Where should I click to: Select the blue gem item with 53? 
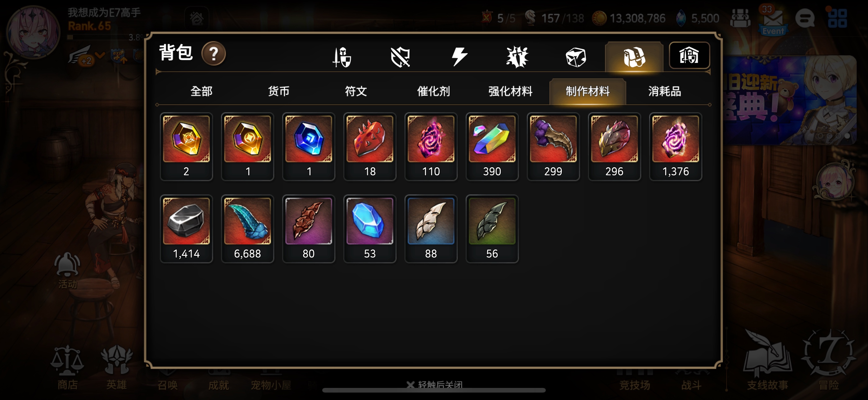point(370,229)
